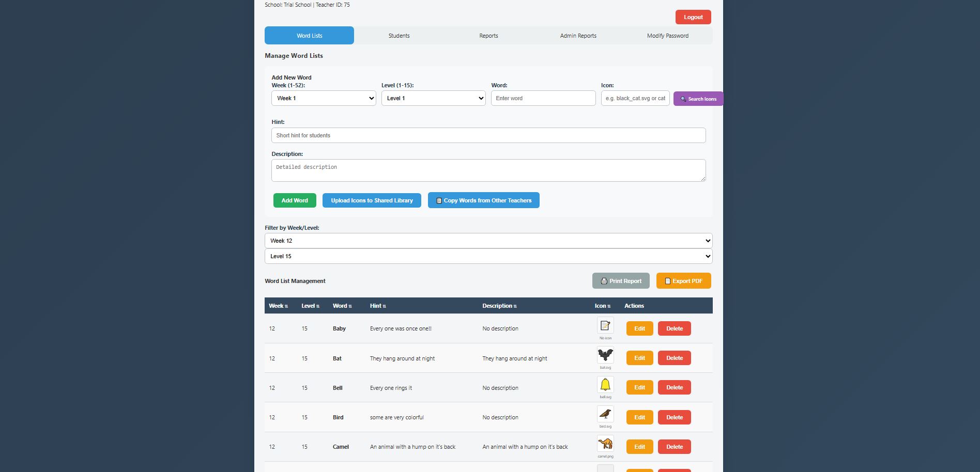The image size is (980, 472).
Task: Open the Week 1 dropdown in Add New Word
Action: (324, 98)
